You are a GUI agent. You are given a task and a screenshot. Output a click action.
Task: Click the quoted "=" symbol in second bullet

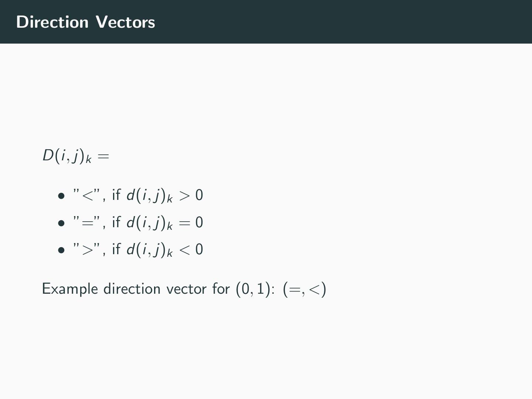tap(87, 223)
